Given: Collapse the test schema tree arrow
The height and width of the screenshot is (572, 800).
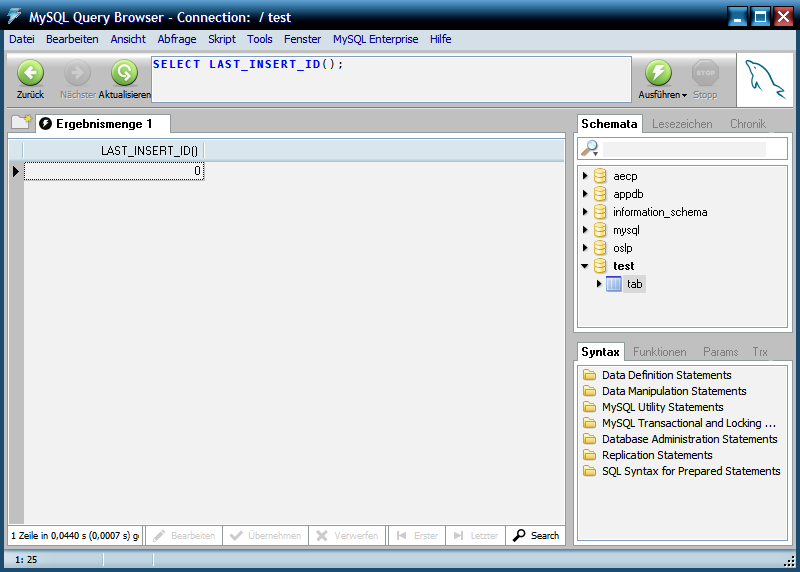Looking at the screenshot, I should pos(585,266).
